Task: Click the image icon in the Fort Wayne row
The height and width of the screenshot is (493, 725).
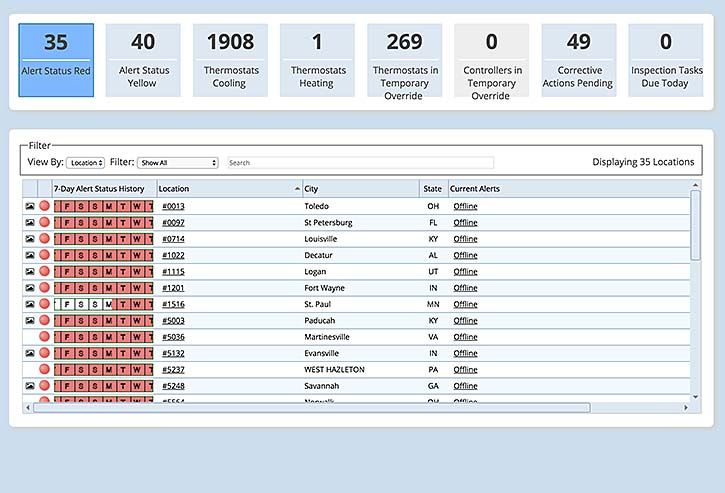Action: tap(30, 288)
